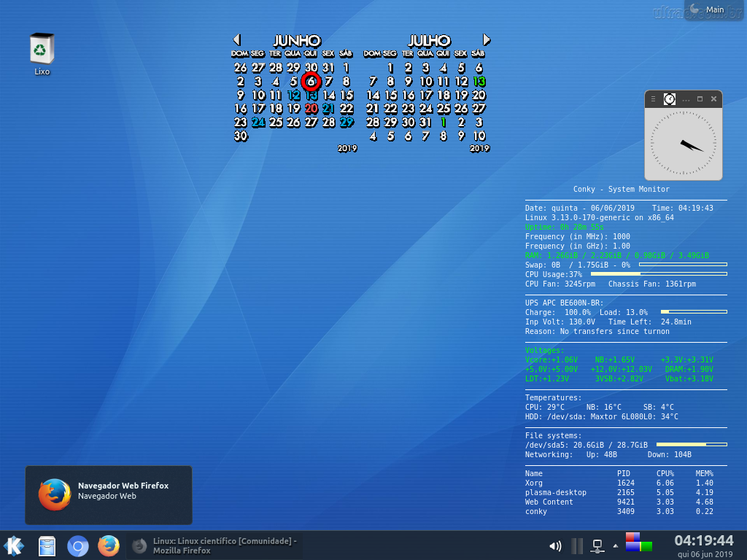Expand hidden system tray icons arrow
This screenshot has height=560, width=747.
[x=616, y=546]
